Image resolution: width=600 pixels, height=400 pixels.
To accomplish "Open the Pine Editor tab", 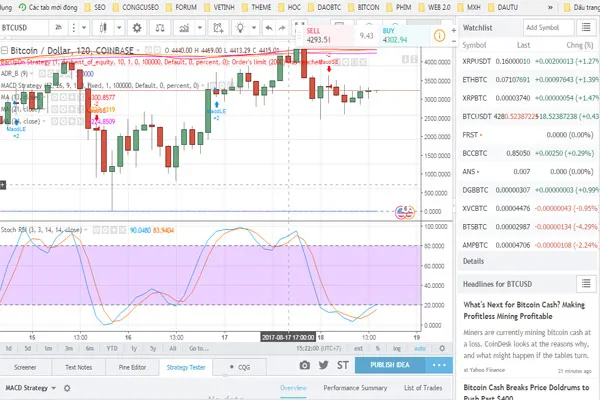I will (x=132, y=367).
